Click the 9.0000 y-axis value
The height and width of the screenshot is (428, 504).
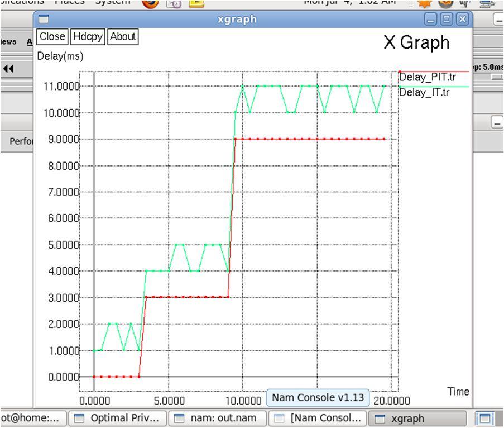pyautogui.click(x=63, y=139)
